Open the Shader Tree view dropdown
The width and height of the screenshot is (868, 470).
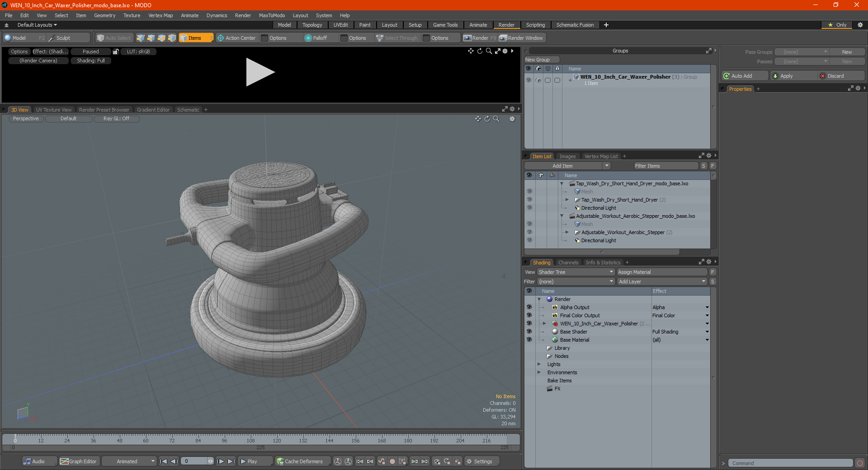click(576, 272)
